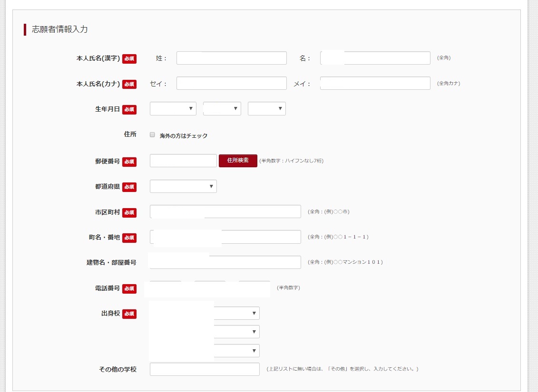
Task: Click the 都道府県 label
Action: pyautogui.click(x=108, y=186)
